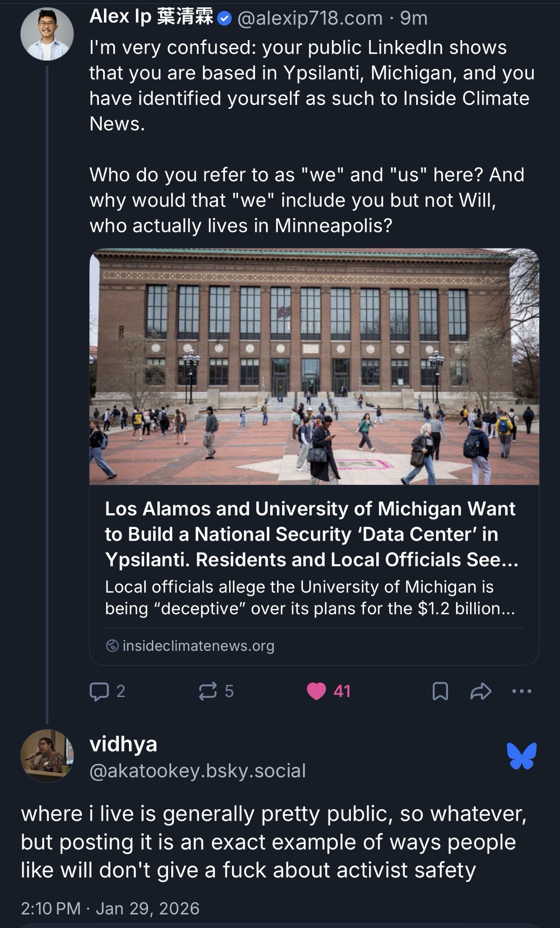560x928 pixels.
Task: Click the insideclimatenews.org domain link
Action: pos(198,645)
